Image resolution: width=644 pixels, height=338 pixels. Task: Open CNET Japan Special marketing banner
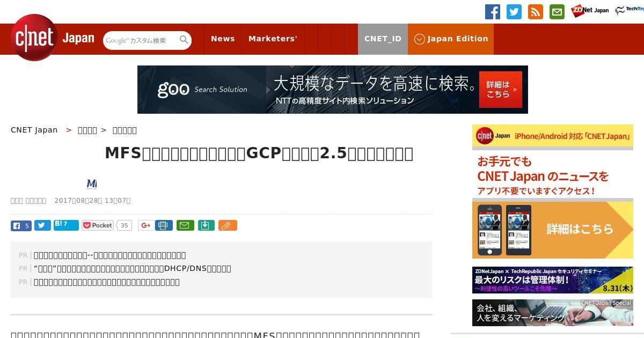[x=553, y=313]
